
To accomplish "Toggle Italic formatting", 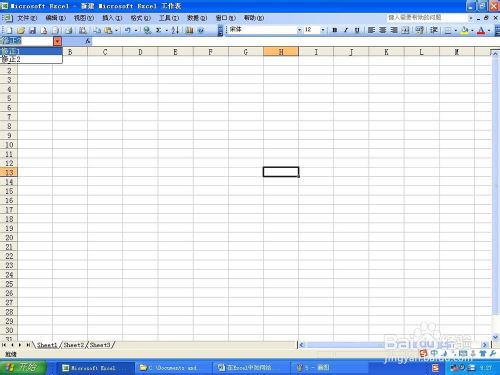I will (346, 30).
